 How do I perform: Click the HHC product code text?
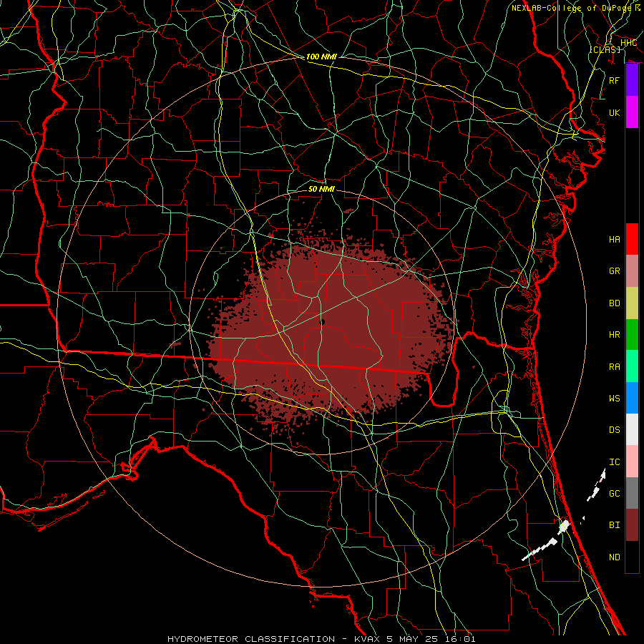628,43
